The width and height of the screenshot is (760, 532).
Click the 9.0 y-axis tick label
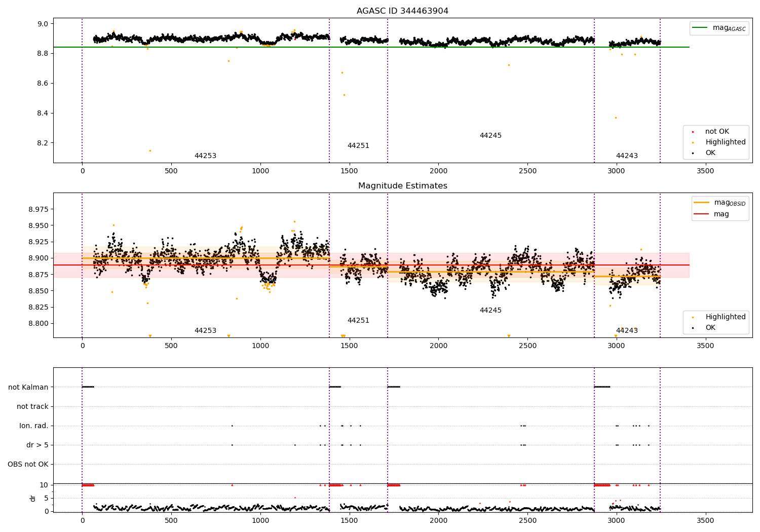pos(43,24)
